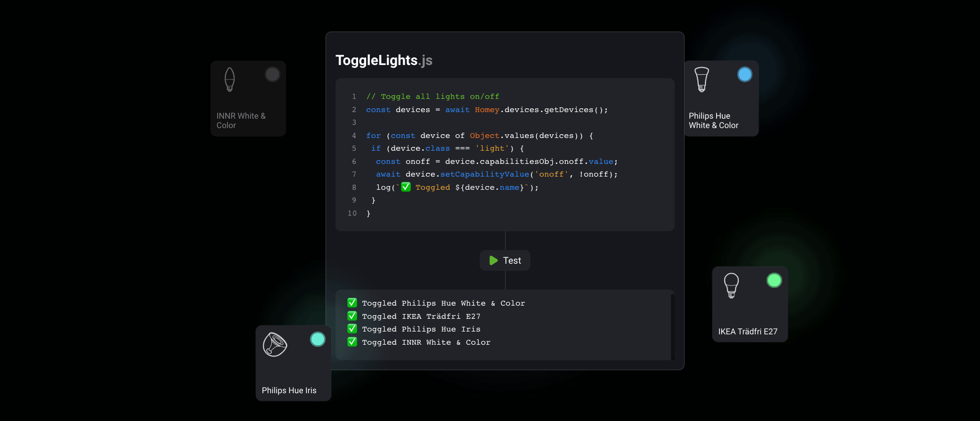Click the green play icon in Test button
The image size is (980, 421).
pyautogui.click(x=493, y=260)
